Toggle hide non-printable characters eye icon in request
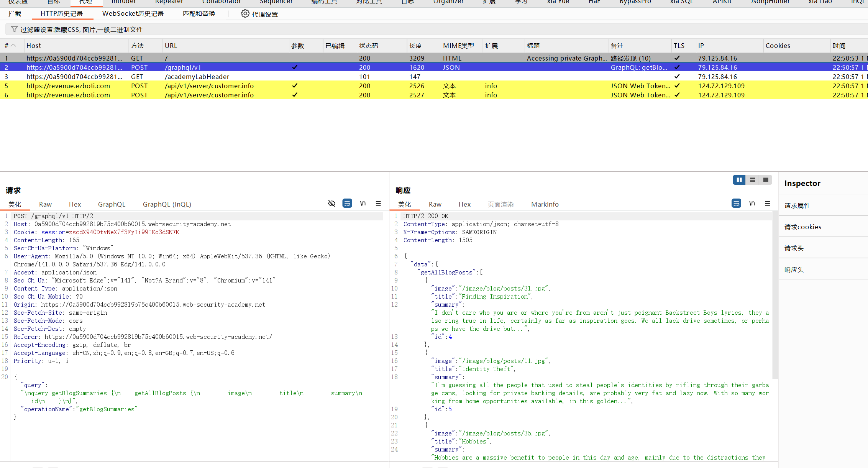The image size is (868, 468). tap(331, 204)
